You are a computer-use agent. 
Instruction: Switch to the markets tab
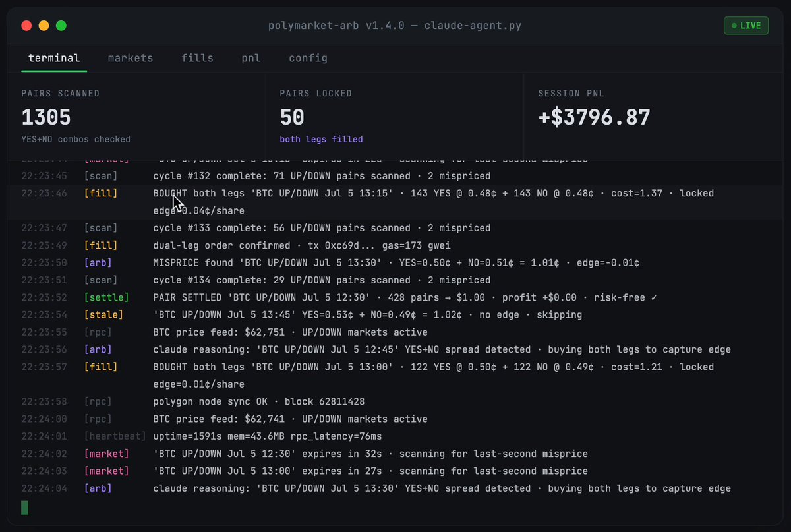click(x=131, y=58)
